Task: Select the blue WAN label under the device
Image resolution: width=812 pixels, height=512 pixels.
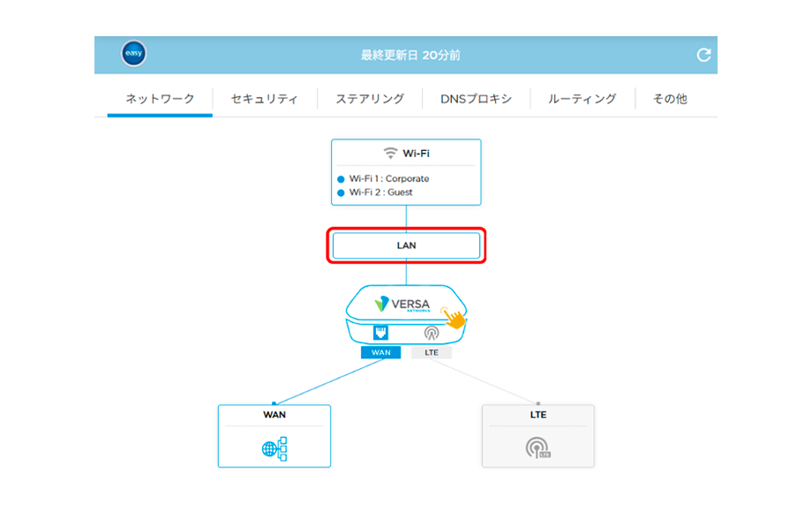Action: (380, 352)
